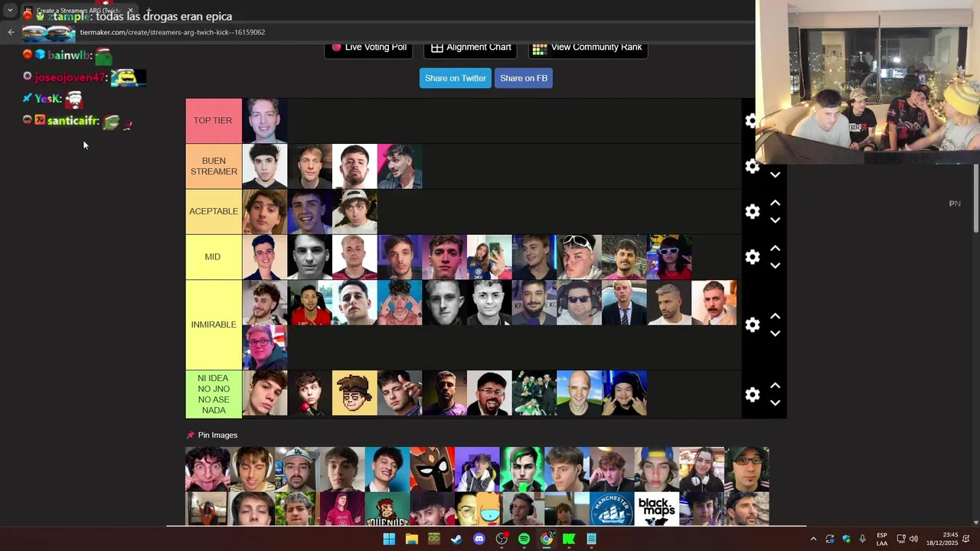Screen dimensions: 980x551
Task: Open the tab search dropdown arrow
Action: 10,11
